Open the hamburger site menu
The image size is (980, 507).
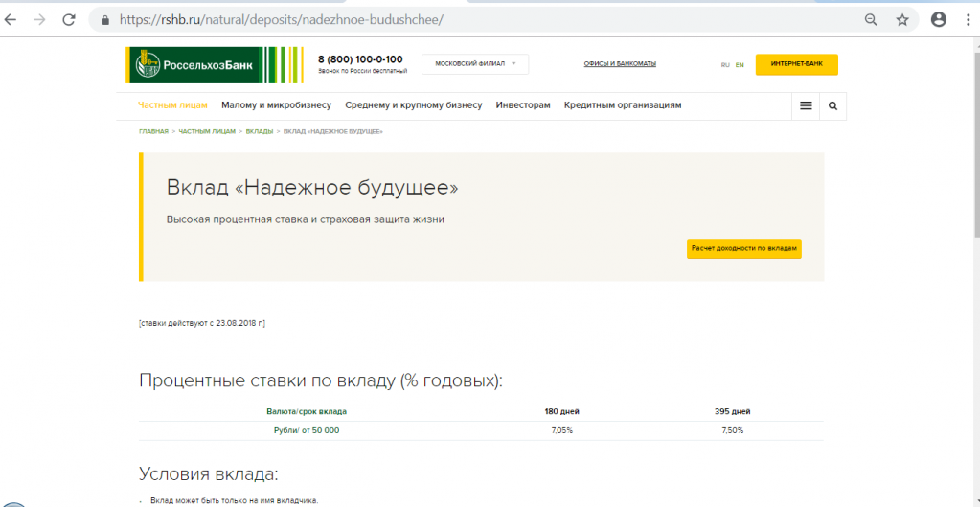click(x=806, y=106)
